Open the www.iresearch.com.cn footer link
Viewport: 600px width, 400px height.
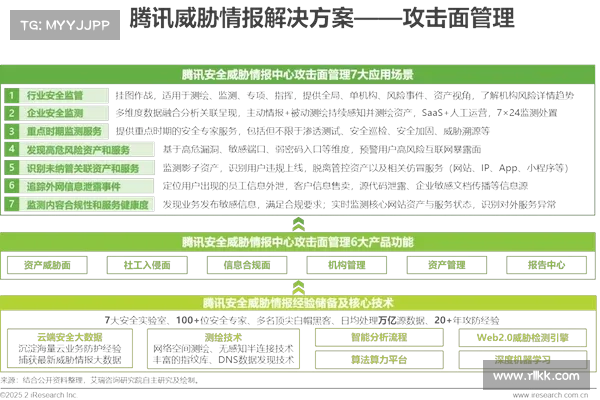pos(550,395)
